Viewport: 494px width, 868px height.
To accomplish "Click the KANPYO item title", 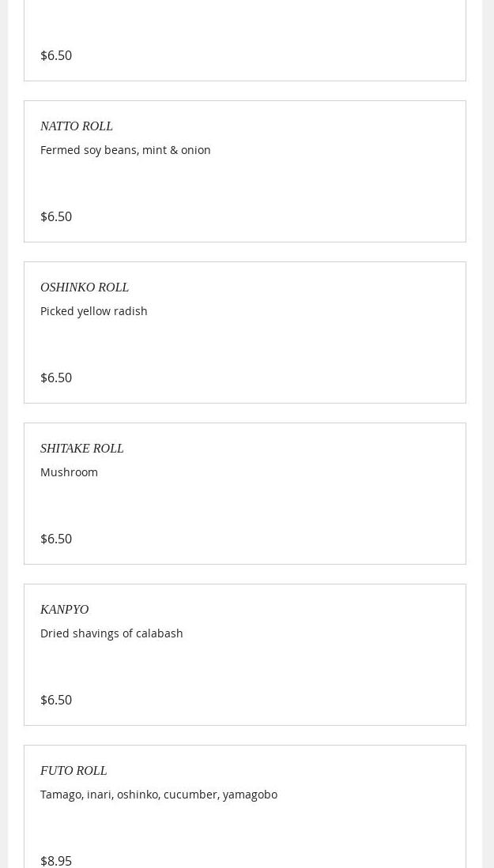I will 64,610.
